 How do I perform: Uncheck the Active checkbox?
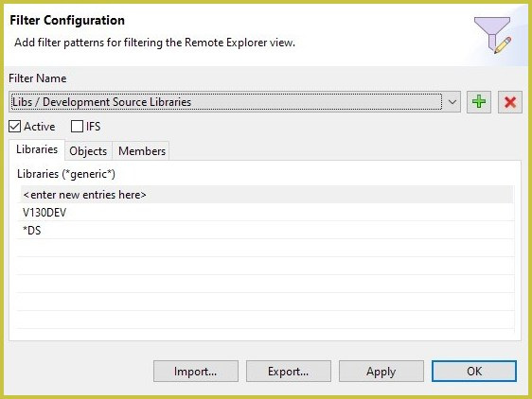click(14, 127)
